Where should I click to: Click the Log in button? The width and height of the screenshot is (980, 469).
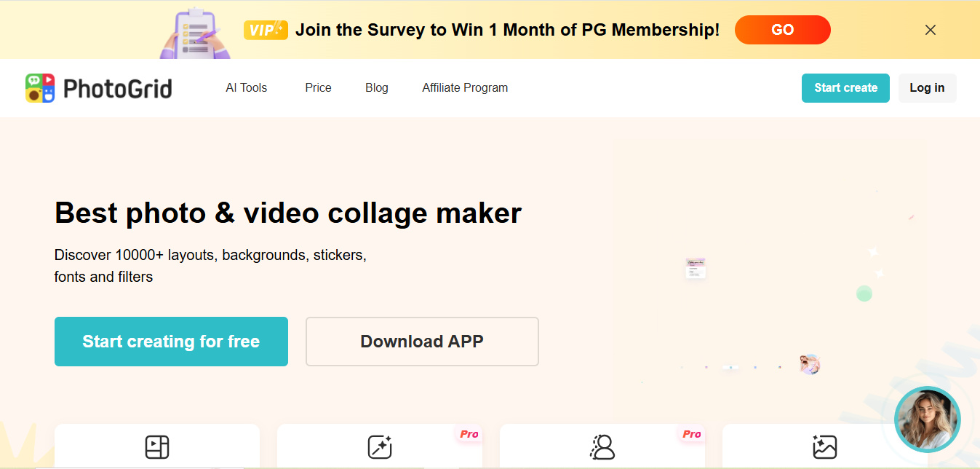(x=927, y=88)
